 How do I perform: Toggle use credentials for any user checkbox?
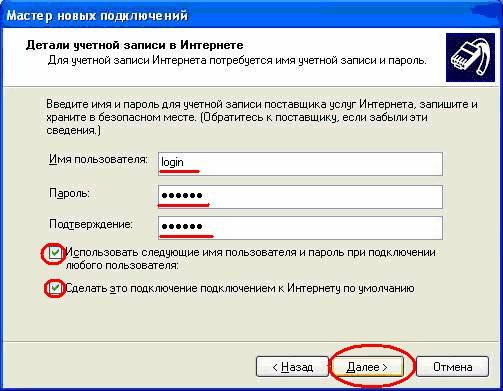point(55,253)
